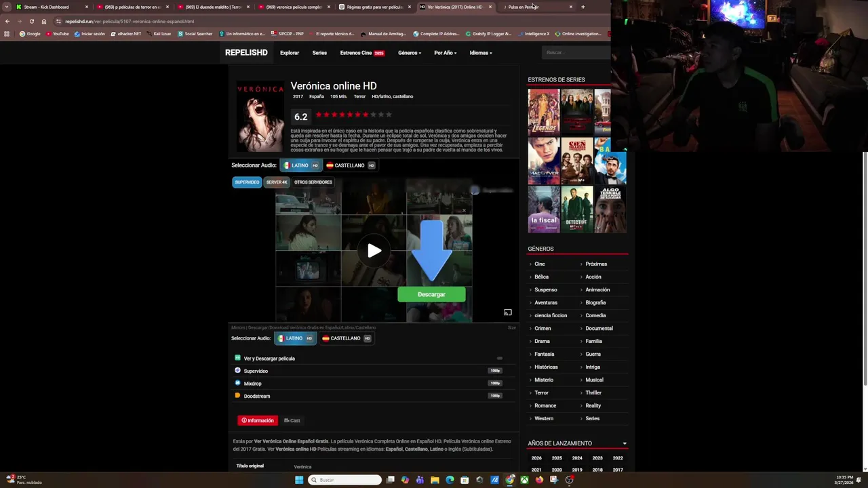Open the Suspenso genre link
868x488 pixels.
[x=545, y=289]
